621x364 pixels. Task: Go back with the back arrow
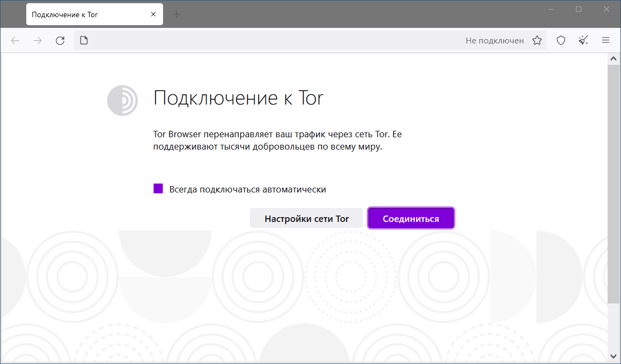15,40
